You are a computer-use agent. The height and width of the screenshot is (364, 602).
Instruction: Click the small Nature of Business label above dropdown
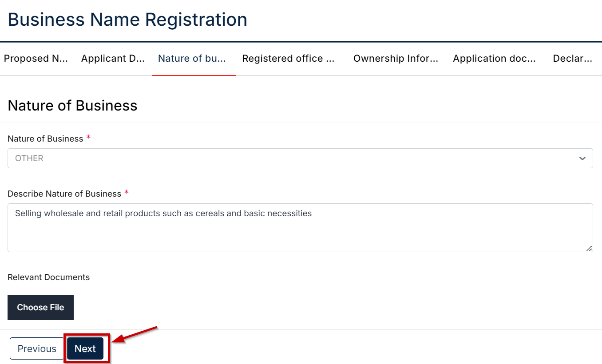coord(45,139)
